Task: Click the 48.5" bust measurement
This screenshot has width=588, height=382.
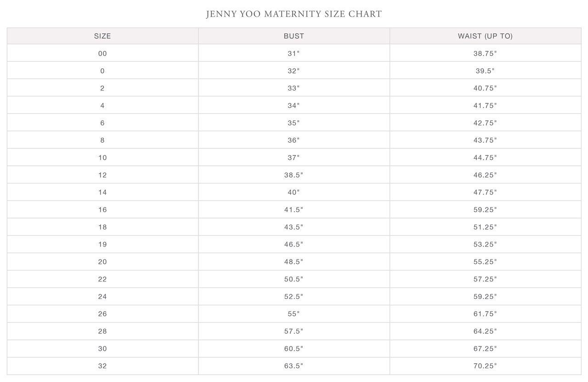Action: point(294,262)
